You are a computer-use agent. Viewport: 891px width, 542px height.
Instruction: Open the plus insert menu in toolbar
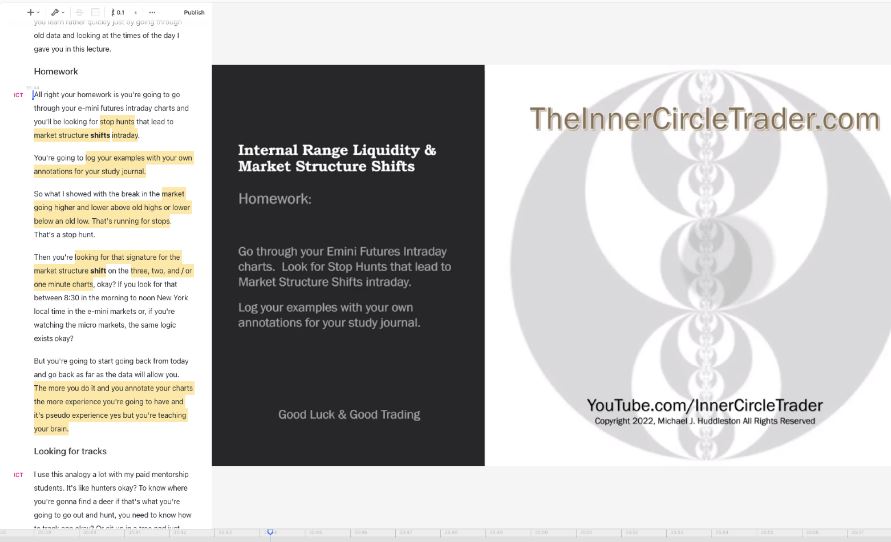pyautogui.click(x=30, y=12)
